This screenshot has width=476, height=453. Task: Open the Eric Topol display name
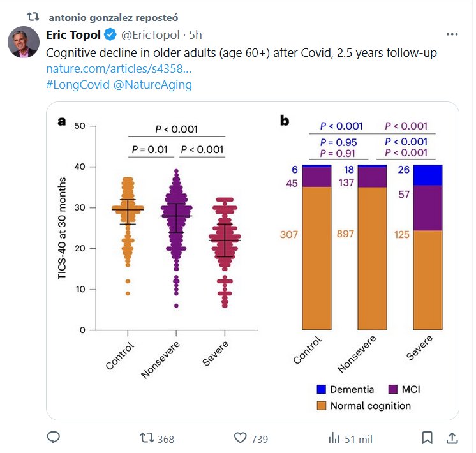click(73, 34)
